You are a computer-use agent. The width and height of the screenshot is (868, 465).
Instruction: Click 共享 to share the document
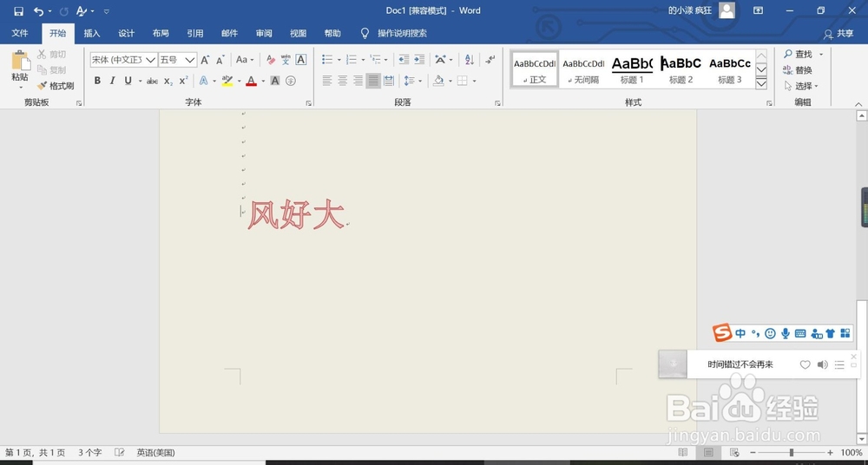838,34
